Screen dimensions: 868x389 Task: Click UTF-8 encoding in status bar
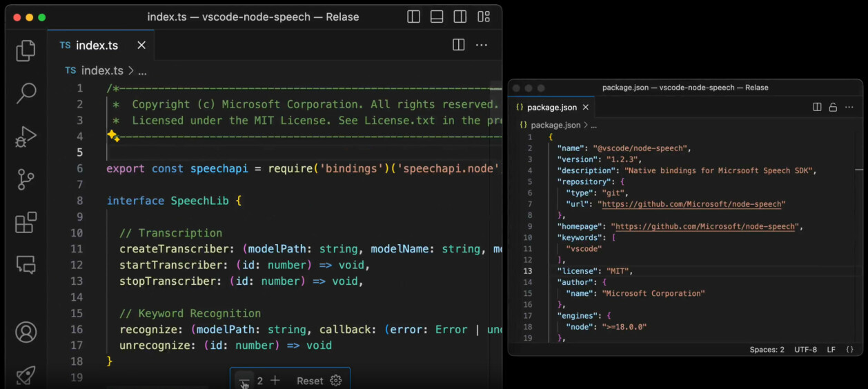coord(805,350)
